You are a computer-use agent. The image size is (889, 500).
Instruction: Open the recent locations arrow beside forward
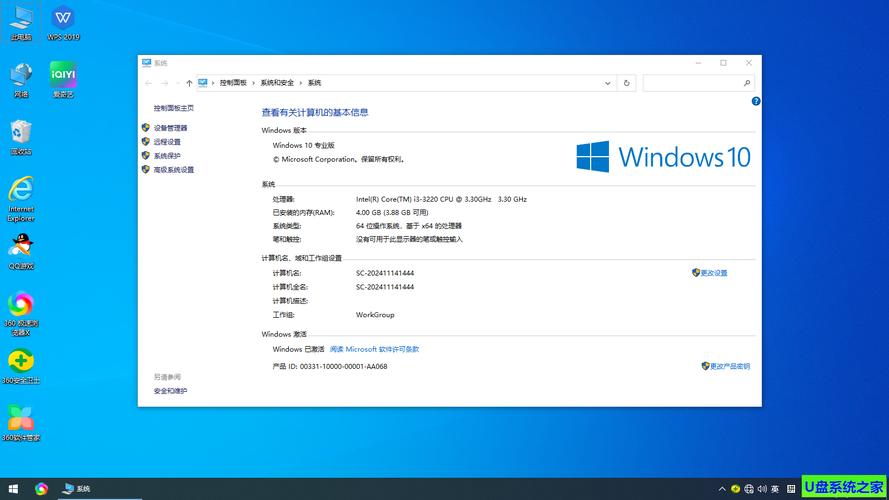[x=176, y=83]
